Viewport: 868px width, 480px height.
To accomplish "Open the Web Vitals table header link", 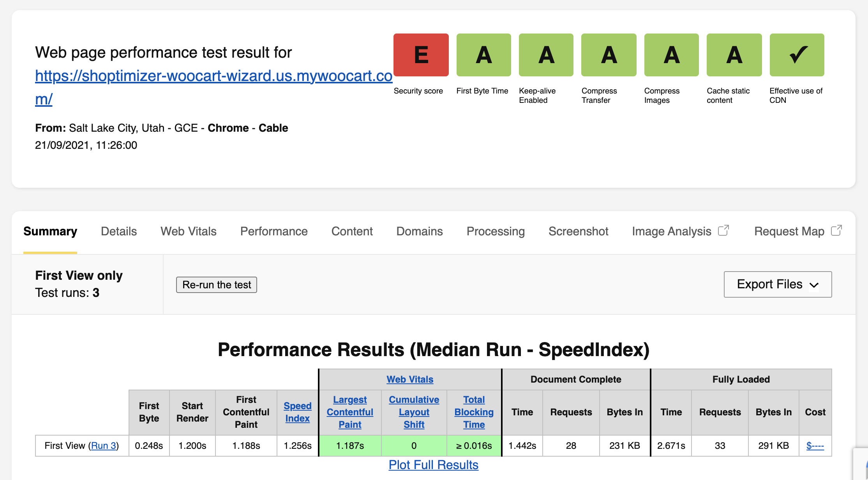I will pos(410,379).
